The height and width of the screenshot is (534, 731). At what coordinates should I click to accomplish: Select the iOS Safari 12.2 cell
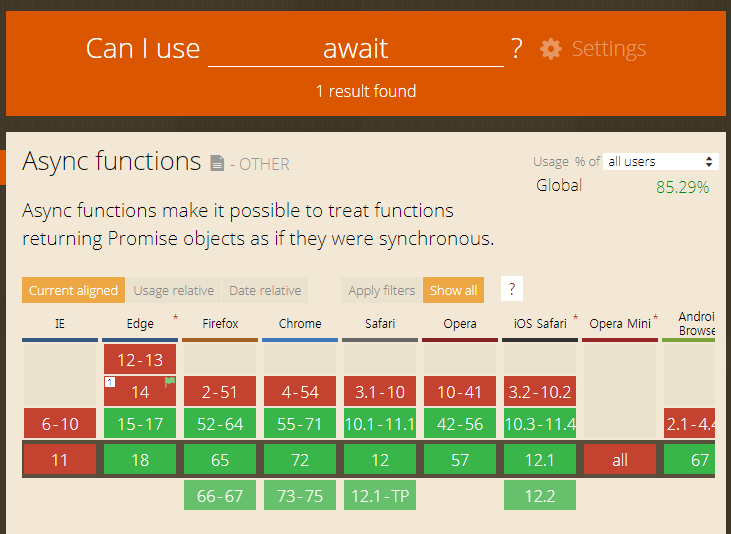click(540, 495)
